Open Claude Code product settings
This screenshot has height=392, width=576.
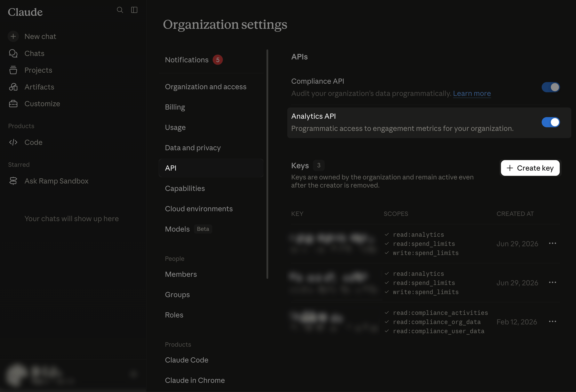211,360
